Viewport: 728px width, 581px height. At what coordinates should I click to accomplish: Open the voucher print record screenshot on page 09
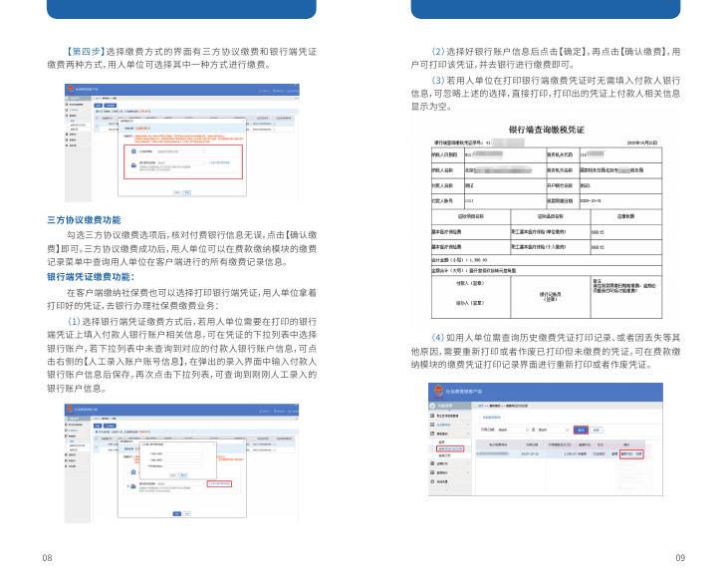click(545, 438)
